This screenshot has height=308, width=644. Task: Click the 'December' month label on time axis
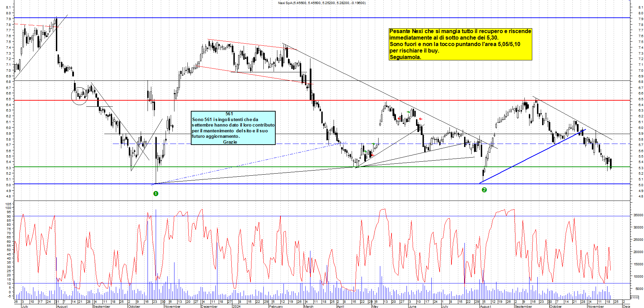pyautogui.click(x=209, y=306)
